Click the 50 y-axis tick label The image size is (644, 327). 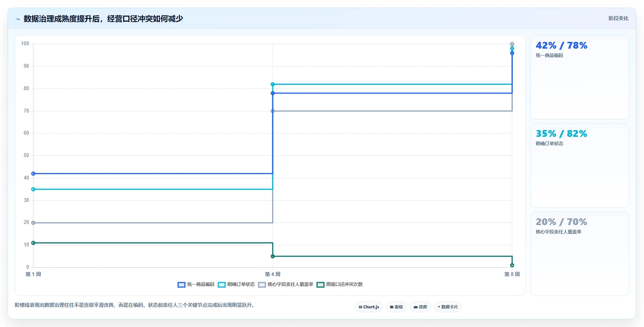pyautogui.click(x=26, y=156)
